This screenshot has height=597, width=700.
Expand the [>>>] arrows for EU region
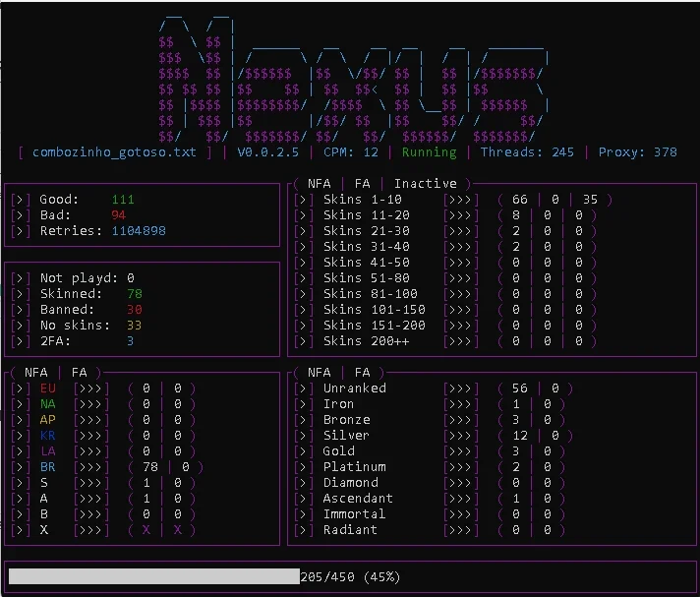[x=91, y=388]
